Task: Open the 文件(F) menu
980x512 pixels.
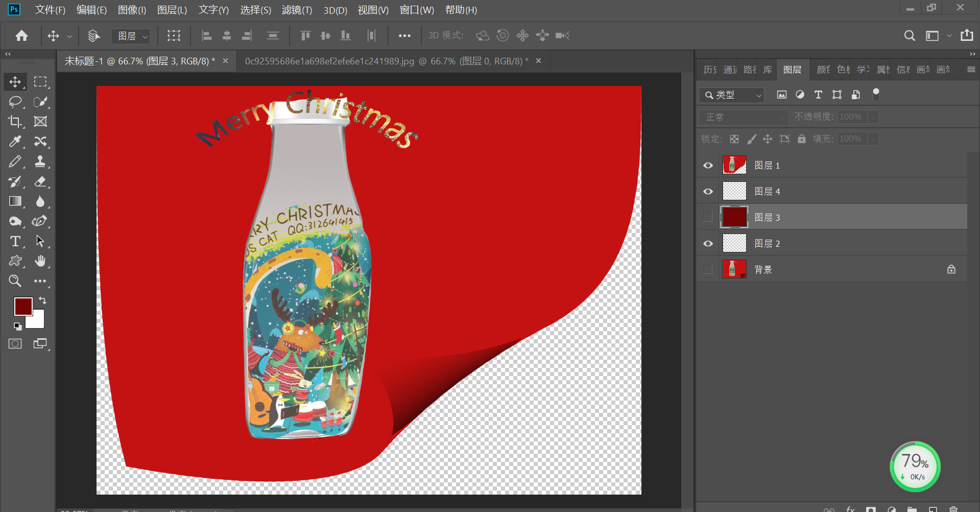Action: click(50, 10)
